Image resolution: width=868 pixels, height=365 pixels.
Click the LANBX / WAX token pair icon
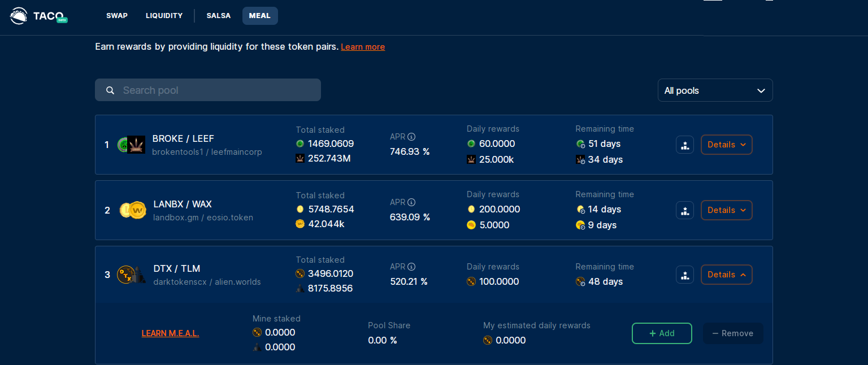pyautogui.click(x=132, y=210)
